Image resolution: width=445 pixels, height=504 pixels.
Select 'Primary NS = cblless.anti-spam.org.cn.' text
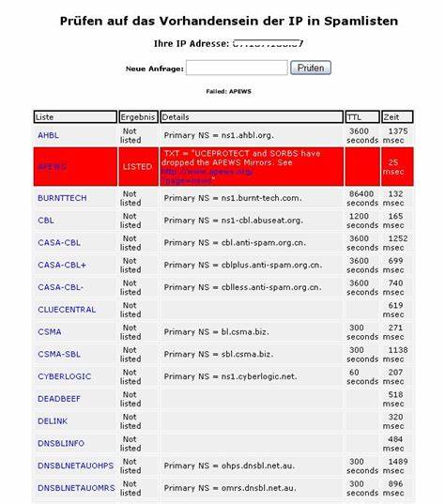coord(243,287)
